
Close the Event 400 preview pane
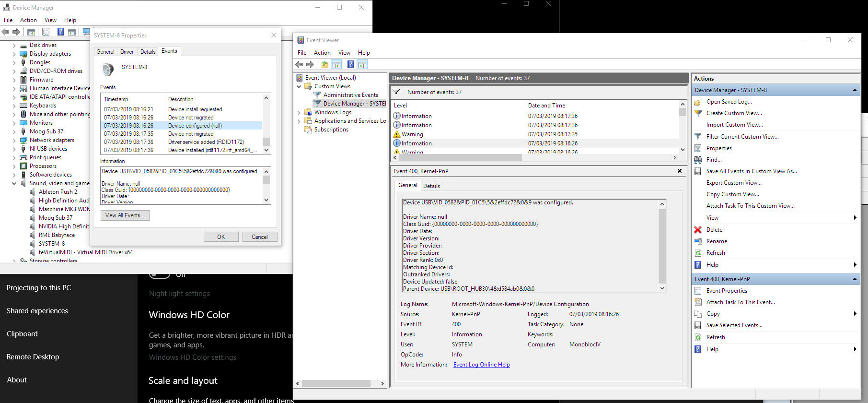679,171
